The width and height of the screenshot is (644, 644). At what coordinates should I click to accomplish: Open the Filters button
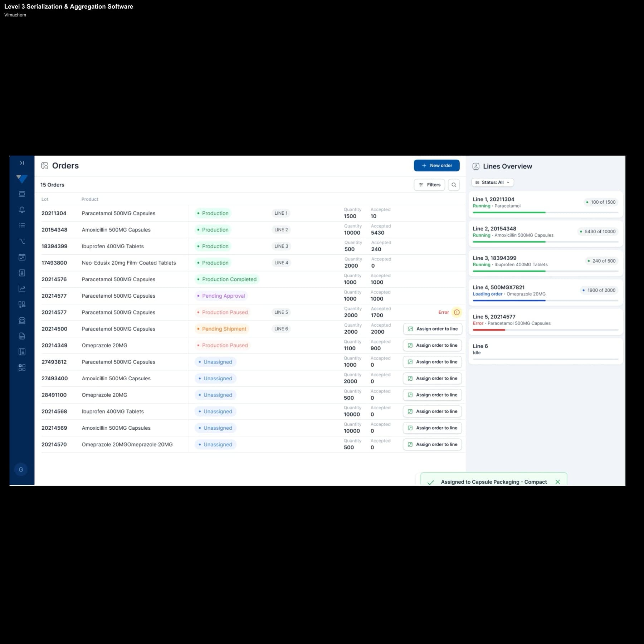[x=429, y=185]
